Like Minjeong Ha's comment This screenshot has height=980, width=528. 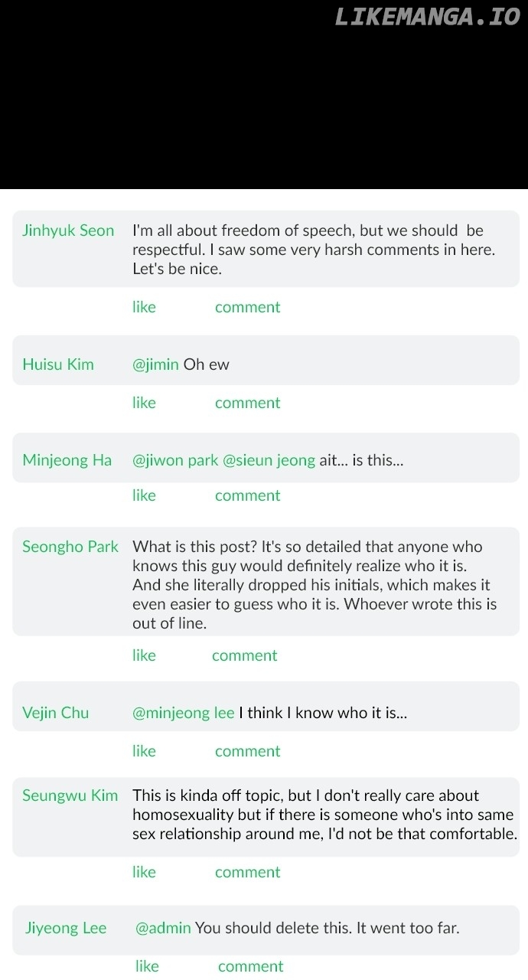(x=144, y=495)
